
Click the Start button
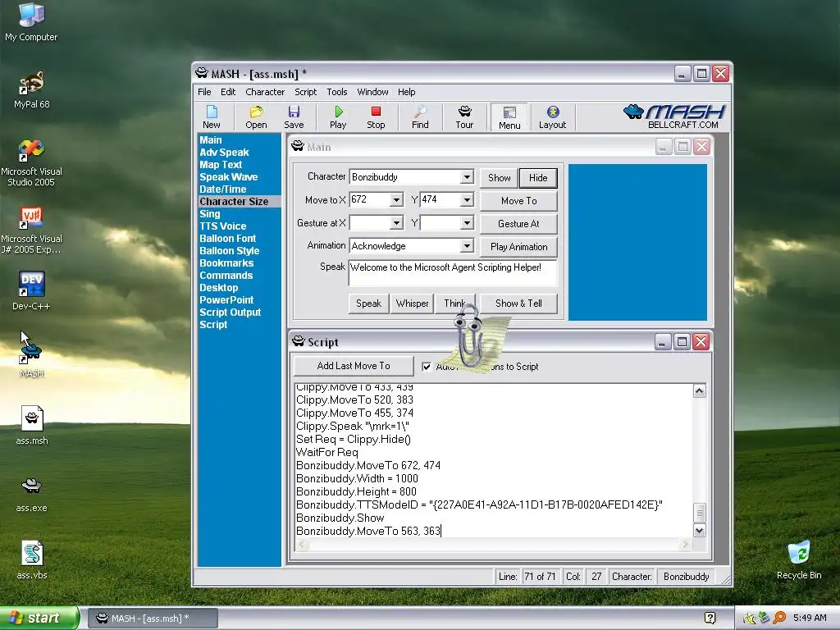(39, 618)
